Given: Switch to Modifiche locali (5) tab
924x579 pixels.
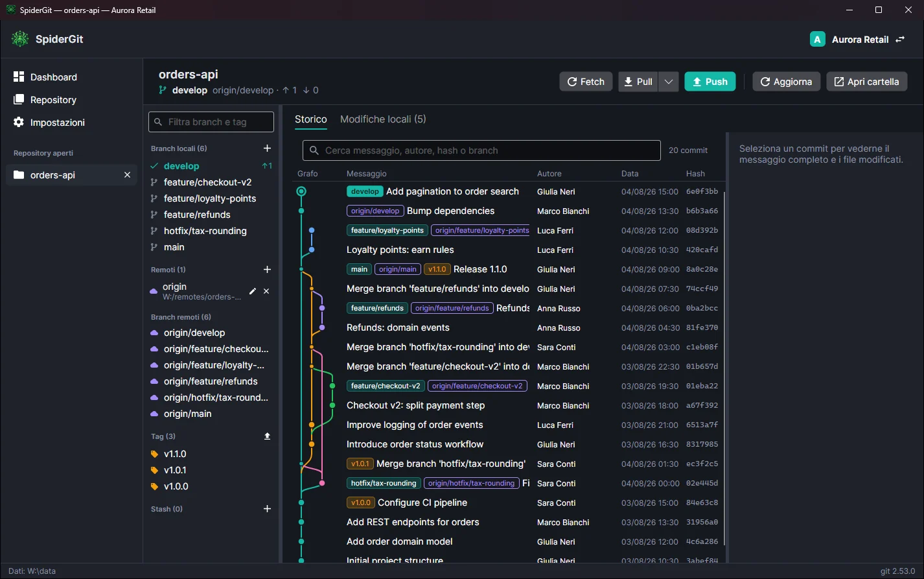Looking at the screenshot, I should pos(383,119).
